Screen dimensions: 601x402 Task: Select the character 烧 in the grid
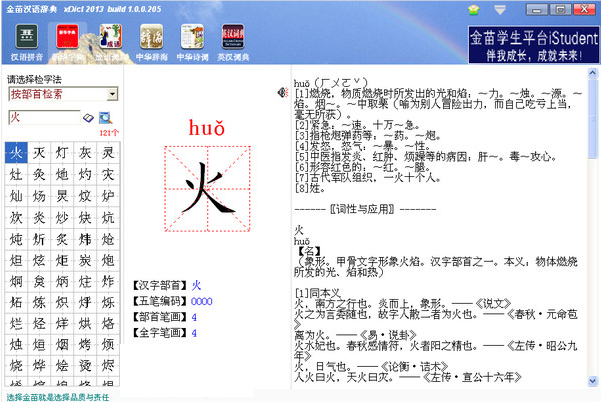pos(16,366)
